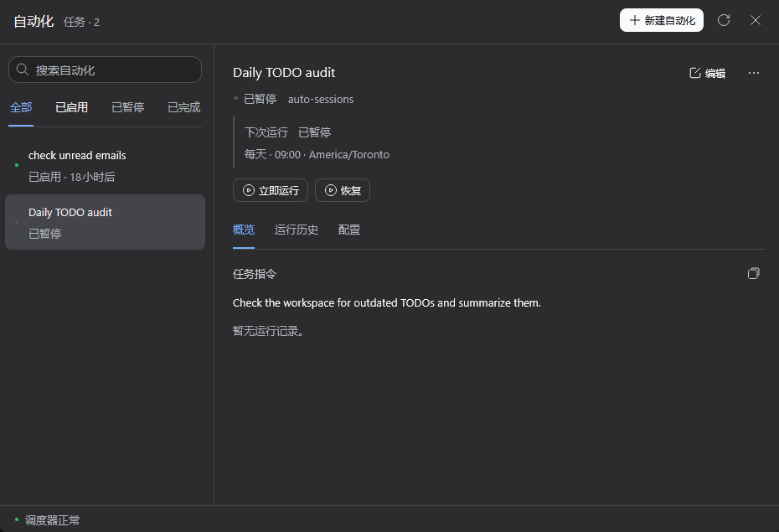Open the check unread emails automation
Image resolution: width=779 pixels, height=532 pixels.
coord(105,165)
